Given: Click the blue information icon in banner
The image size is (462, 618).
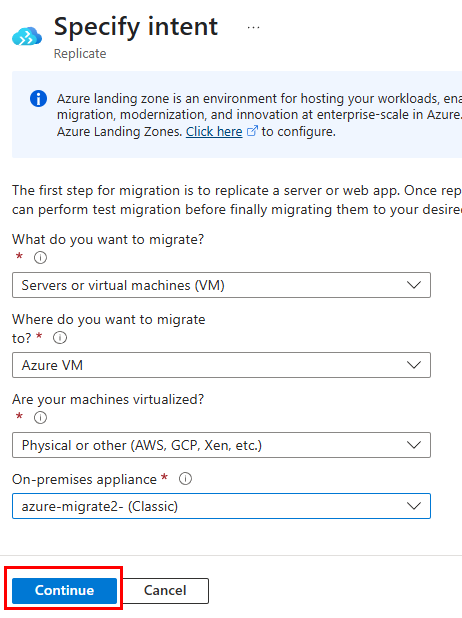Looking at the screenshot, I should click(39, 99).
